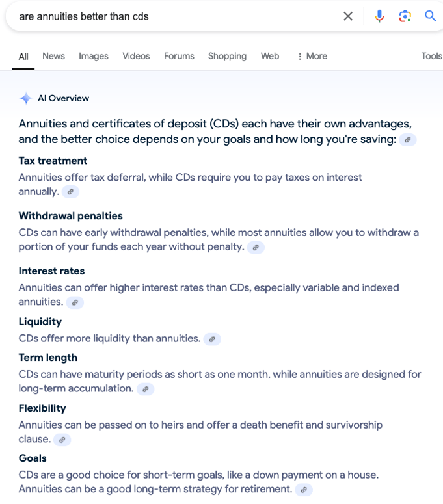Screen dimensions: 443x504
Task: Clear the search box with the X icon
Action: 348,16
